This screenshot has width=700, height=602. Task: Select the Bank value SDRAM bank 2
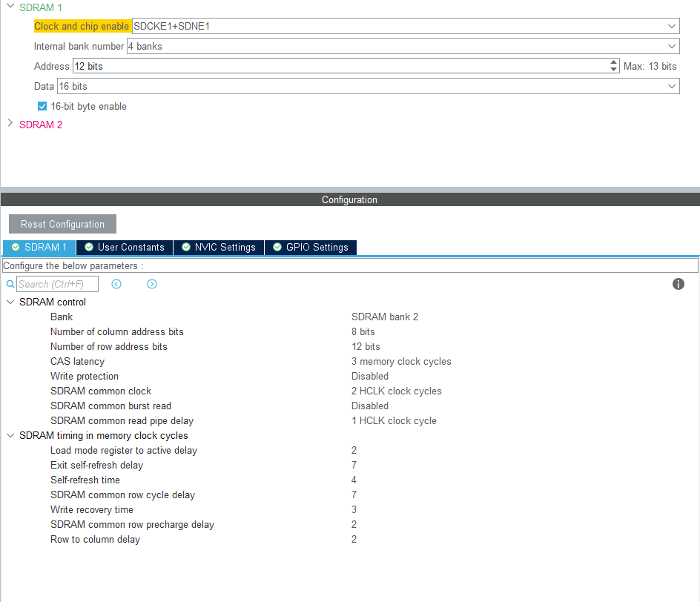point(384,317)
